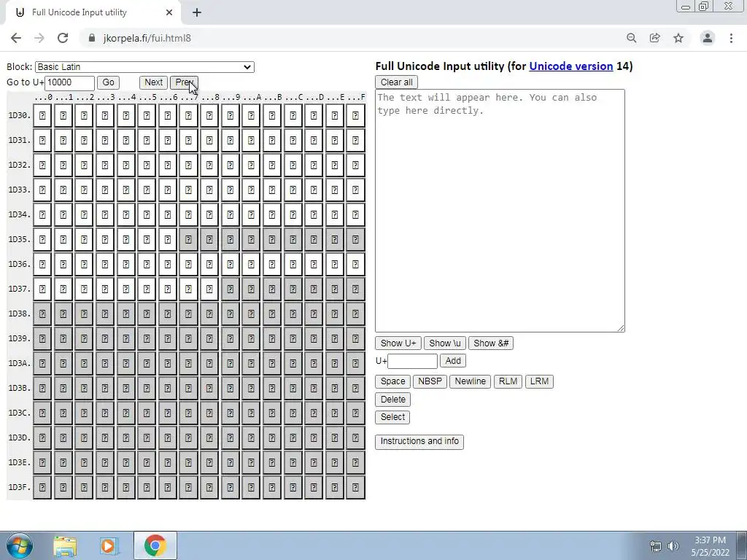Screen dimensions: 747x560
Task: Click the Show desktop strip at taskbar end
Action: [742, 545]
